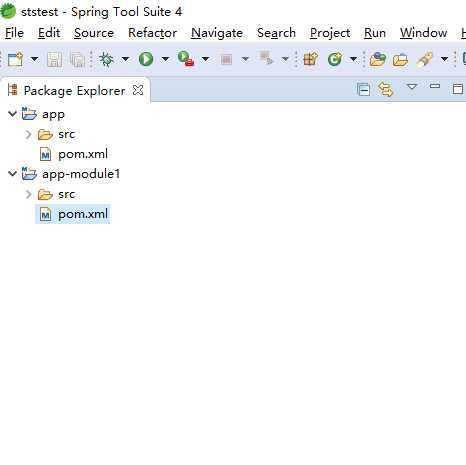Start debugging with the bug icon

[106, 59]
